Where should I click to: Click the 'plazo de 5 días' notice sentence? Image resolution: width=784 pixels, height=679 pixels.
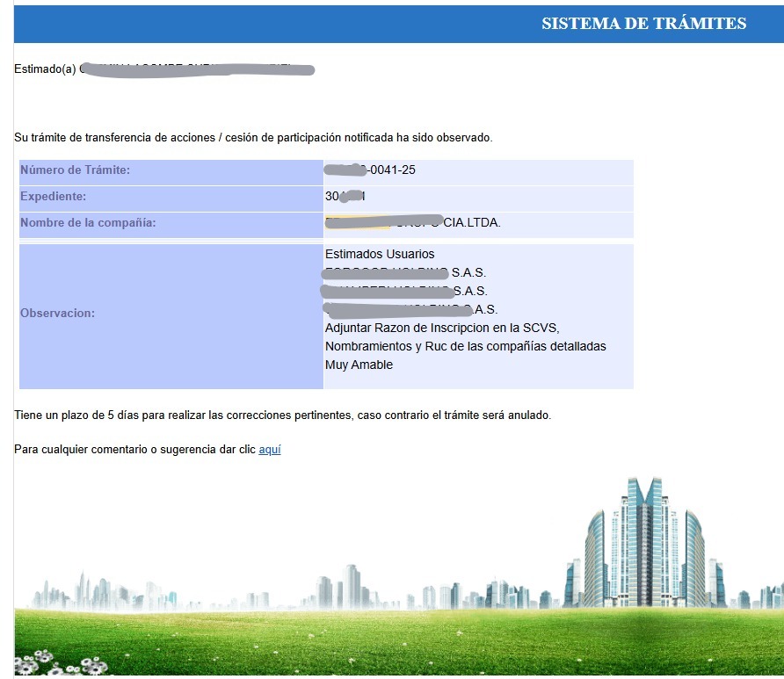coord(282,415)
